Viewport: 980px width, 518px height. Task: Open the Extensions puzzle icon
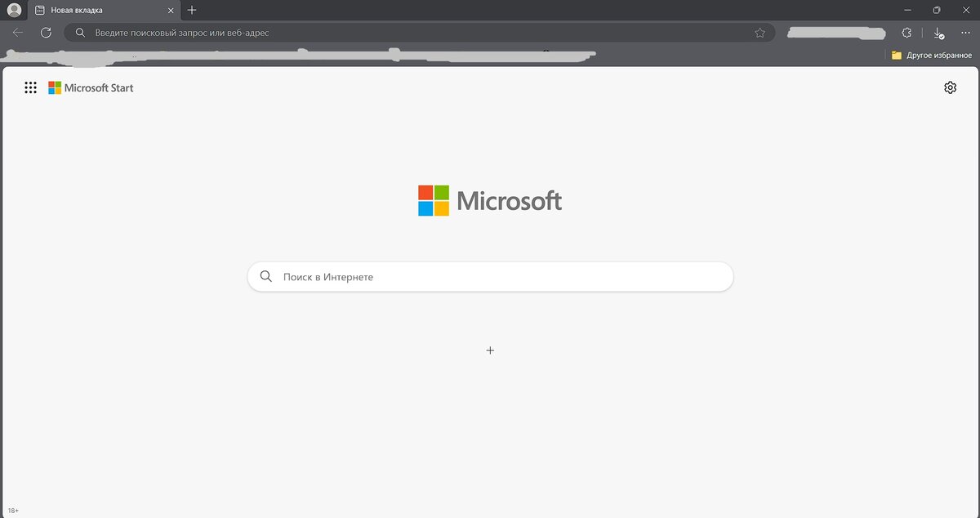(x=906, y=33)
